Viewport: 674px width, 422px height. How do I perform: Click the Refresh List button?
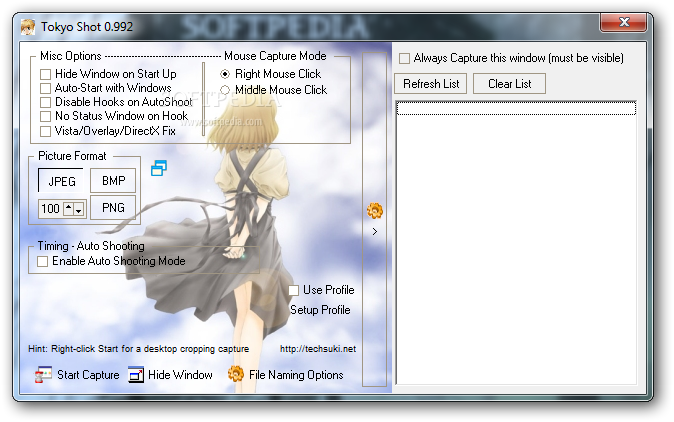coord(431,83)
